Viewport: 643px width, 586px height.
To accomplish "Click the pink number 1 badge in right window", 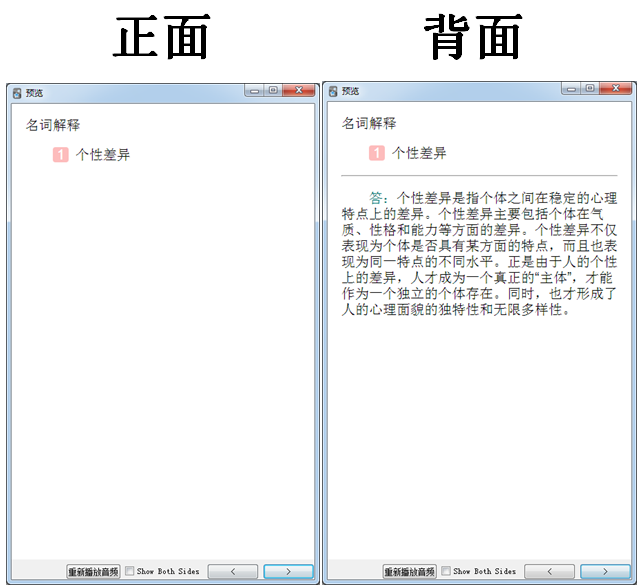I will tap(377, 153).
